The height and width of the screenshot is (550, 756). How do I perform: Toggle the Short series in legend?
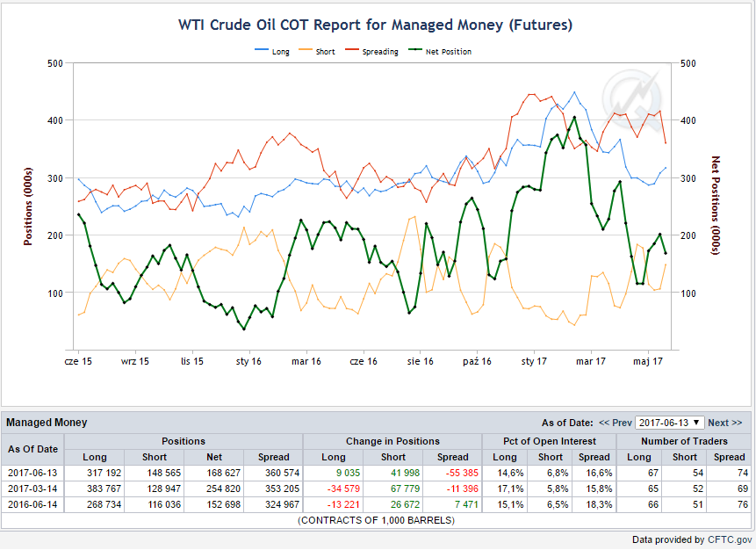pos(317,52)
